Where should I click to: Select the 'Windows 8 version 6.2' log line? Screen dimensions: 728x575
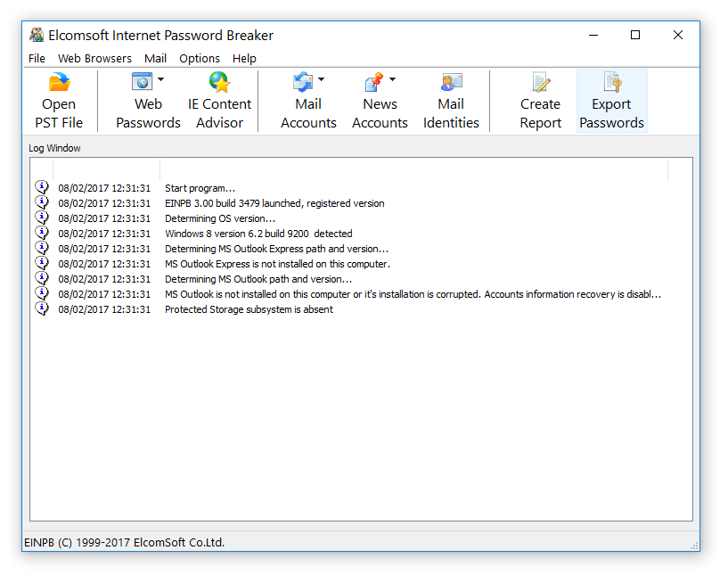(349, 234)
